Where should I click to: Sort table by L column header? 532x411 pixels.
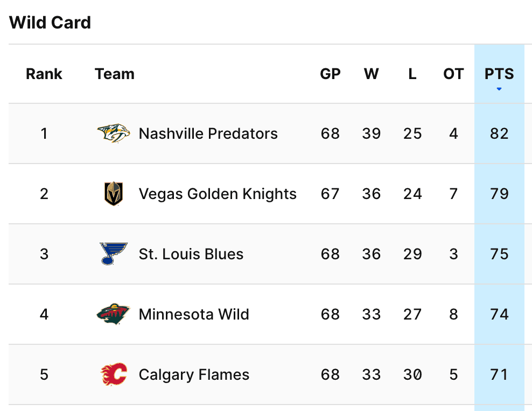pyautogui.click(x=412, y=74)
